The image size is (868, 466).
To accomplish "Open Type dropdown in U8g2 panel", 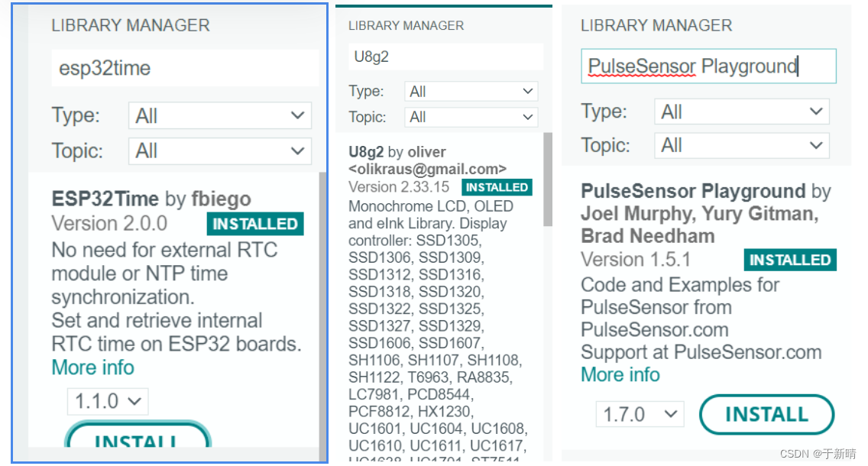I will 471,92.
